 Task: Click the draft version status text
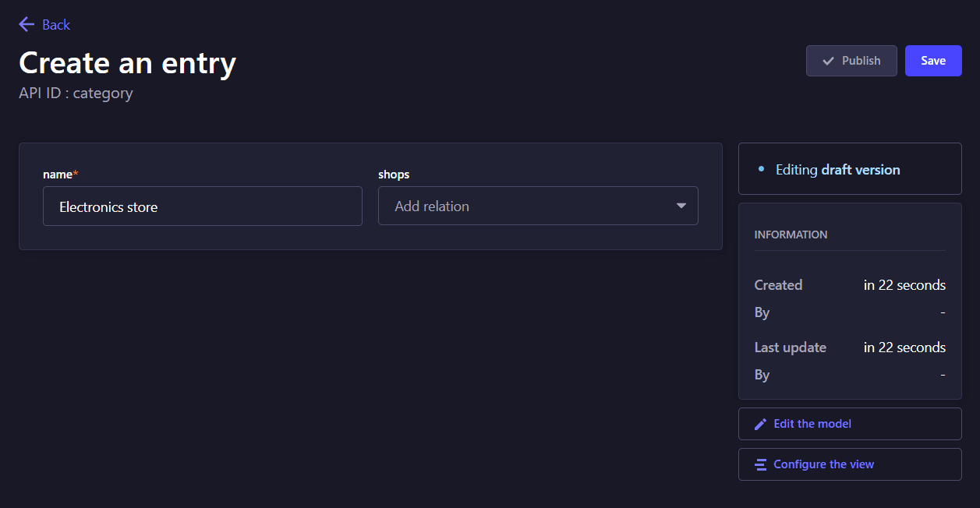point(860,170)
